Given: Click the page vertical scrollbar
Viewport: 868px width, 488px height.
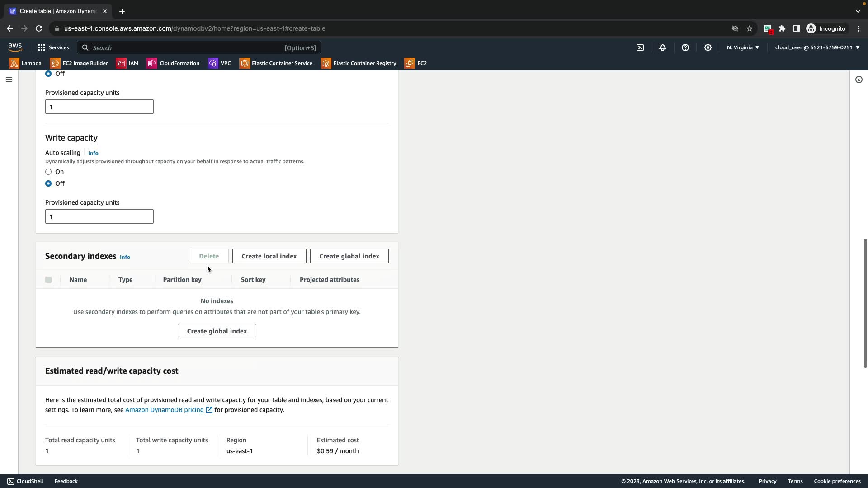Looking at the screenshot, I should (x=865, y=303).
